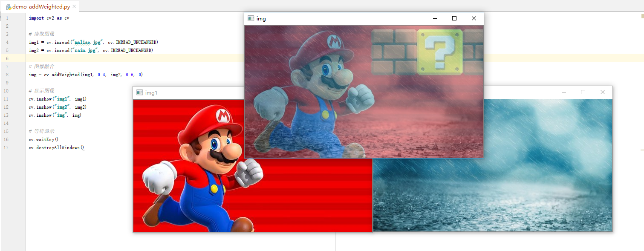Click the img window title bar text

coord(261,19)
